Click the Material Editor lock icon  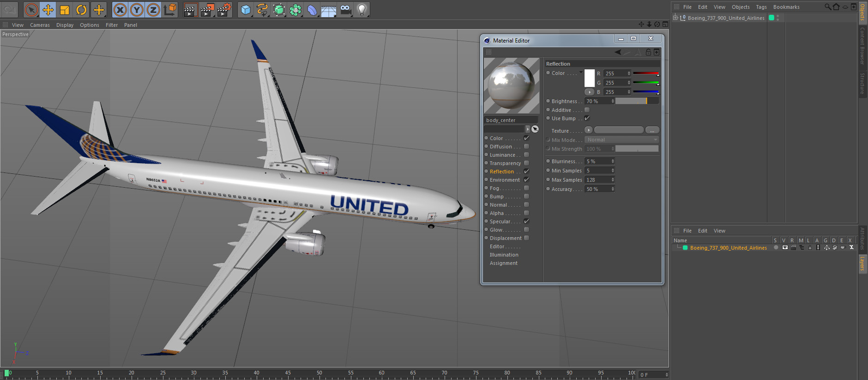pos(648,52)
